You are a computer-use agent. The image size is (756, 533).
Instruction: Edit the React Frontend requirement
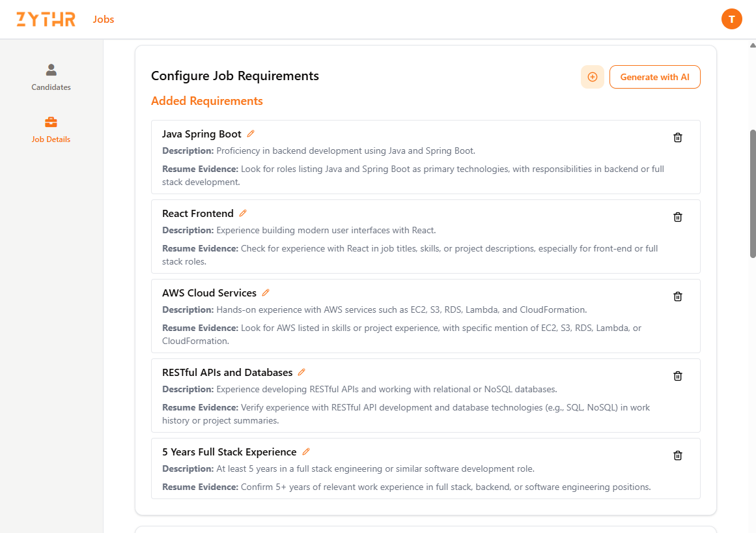(x=243, y=213)
